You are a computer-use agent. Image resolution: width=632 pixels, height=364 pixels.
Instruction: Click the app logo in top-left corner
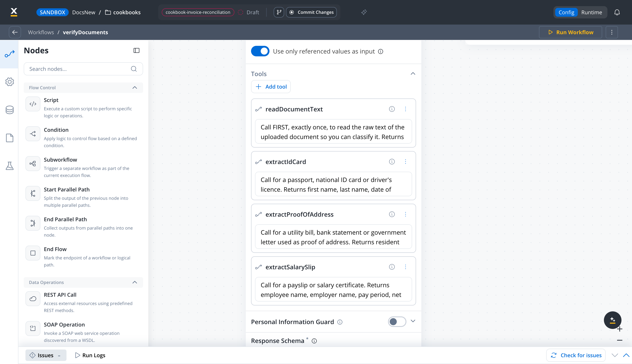click(14, 12)
